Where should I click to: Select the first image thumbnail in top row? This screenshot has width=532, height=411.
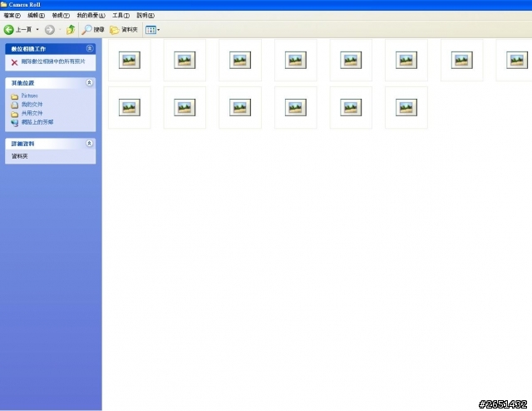130,60
